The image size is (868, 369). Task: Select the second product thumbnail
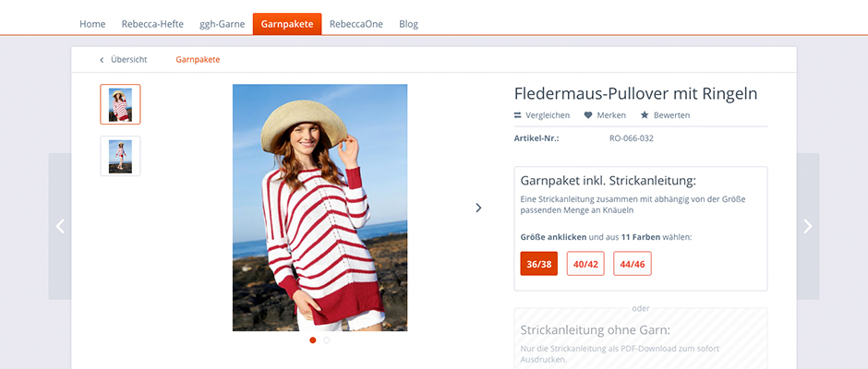click(x=120, y=156)
